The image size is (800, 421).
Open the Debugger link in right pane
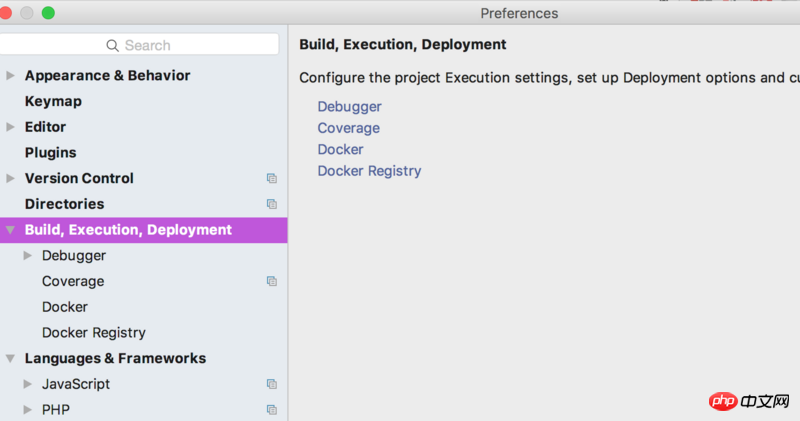[349, 107]
